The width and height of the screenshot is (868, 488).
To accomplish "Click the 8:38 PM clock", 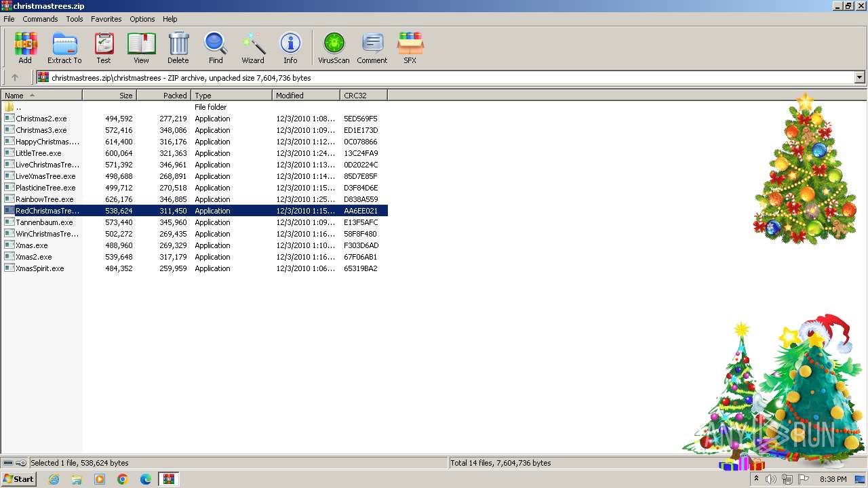I will tap(833, 479).
